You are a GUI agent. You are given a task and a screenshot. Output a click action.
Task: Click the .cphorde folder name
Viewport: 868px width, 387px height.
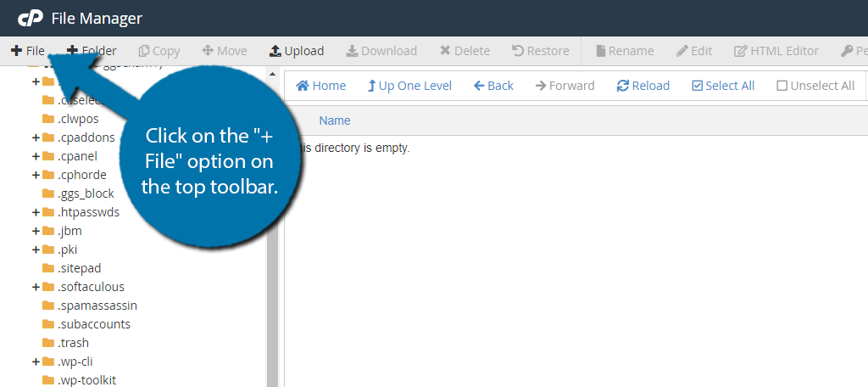pyautogui.click(x=81, y=175)
